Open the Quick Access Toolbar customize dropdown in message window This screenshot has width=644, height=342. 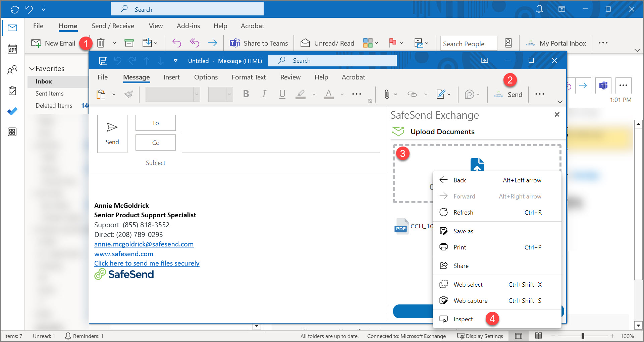click(x=175, y=61)
